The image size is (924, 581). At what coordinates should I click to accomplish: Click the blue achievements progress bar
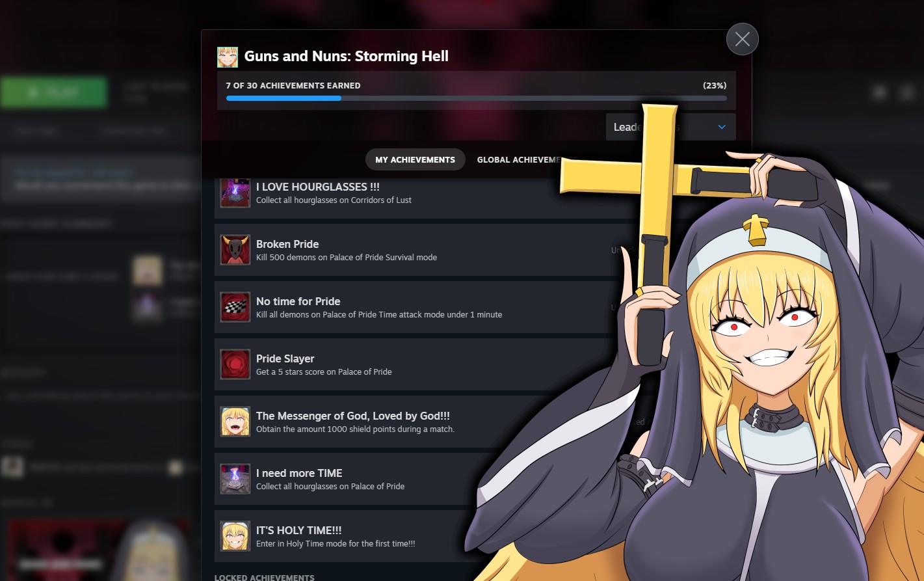coord(284,98)
